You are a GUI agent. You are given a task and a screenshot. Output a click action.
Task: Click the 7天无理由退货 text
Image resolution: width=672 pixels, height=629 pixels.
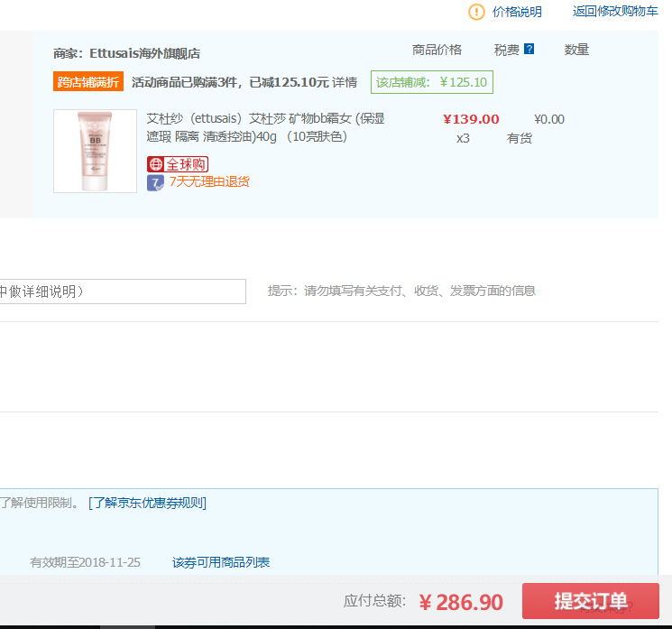[x=209, y=181]
